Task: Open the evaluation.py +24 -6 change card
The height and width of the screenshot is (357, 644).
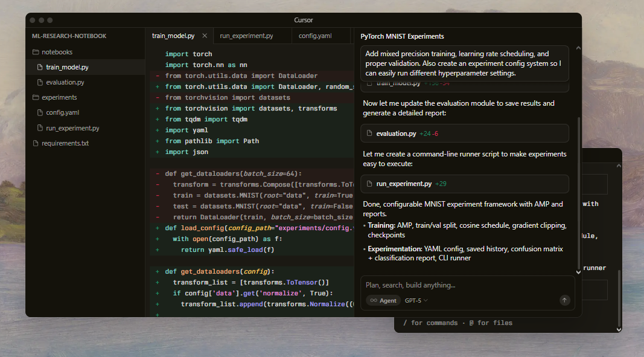Action: click(465, 133)
